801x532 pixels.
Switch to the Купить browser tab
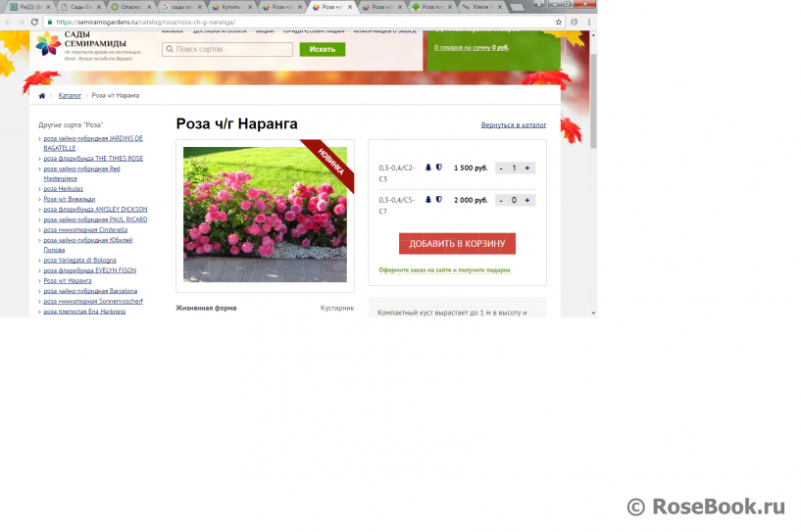click(x=231, y=7)
